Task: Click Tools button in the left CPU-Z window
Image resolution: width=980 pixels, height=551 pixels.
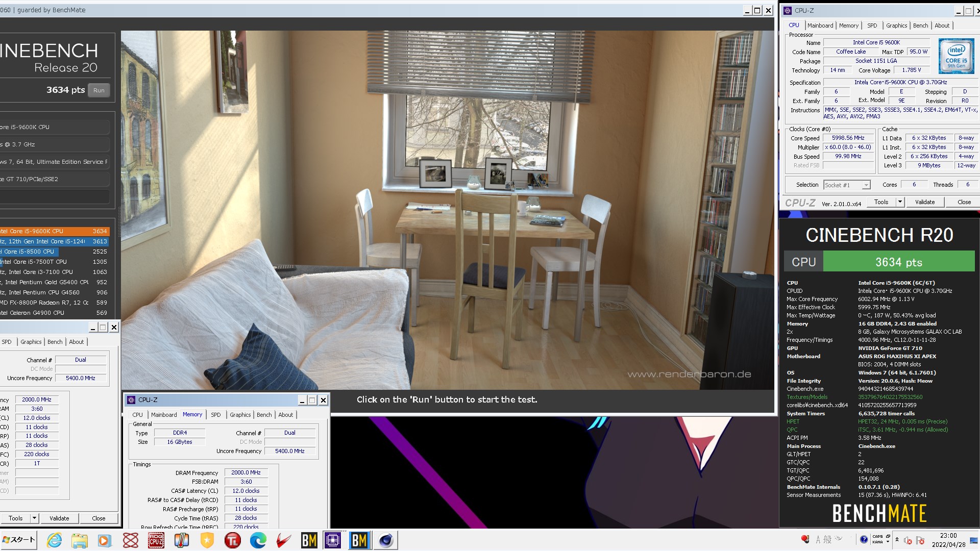Action: tap(15, 518)
